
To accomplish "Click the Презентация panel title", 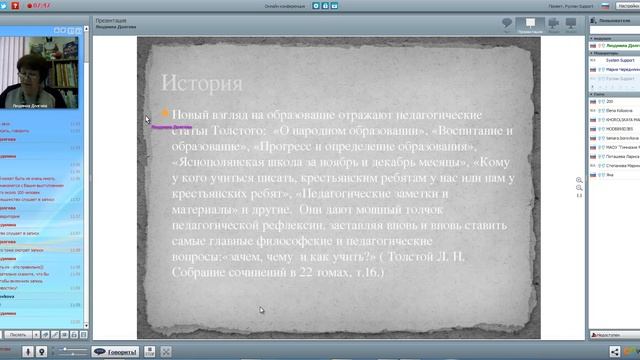I will click(x=111, y=20).
